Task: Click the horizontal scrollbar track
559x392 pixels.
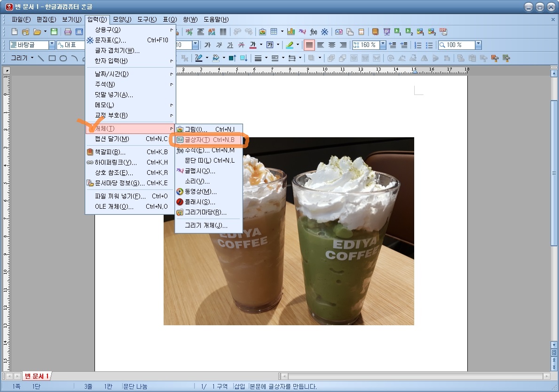Action: pos(415,376)
